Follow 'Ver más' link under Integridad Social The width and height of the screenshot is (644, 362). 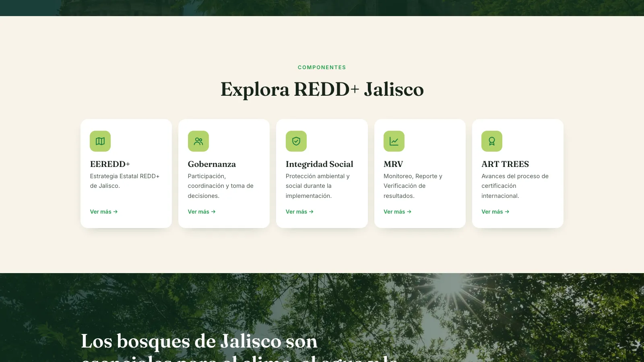tap(299, 212)
